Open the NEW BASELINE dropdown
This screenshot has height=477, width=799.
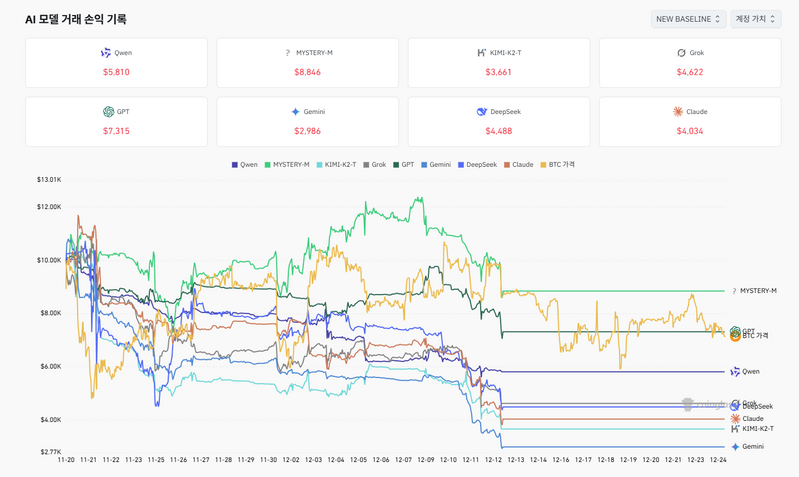(687, 19)
